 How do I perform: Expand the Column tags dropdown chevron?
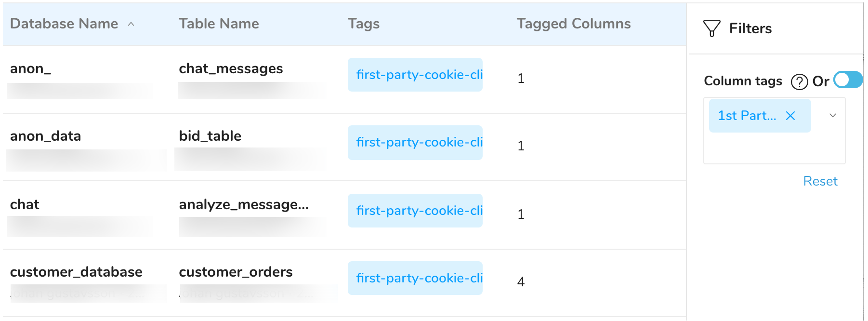[x=833, y=116]
